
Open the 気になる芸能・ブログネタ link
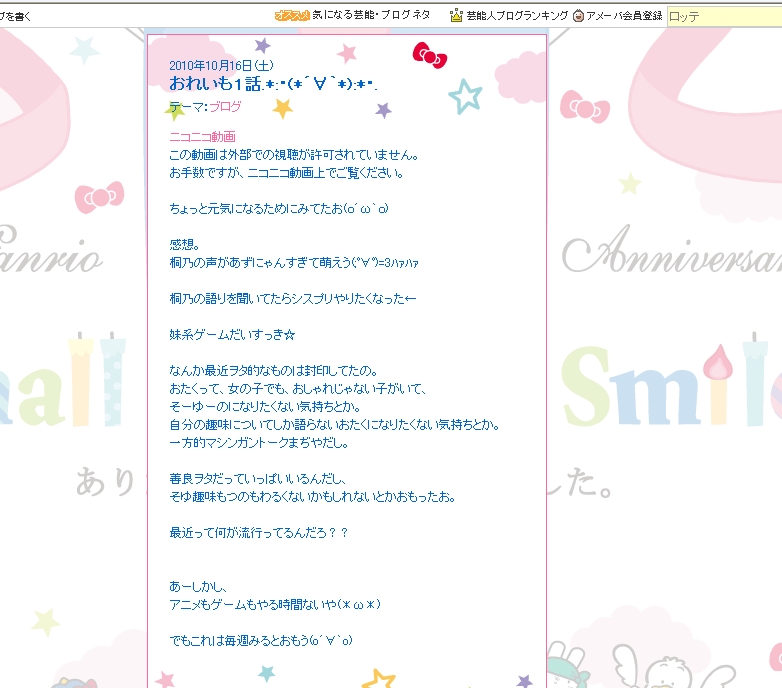(x=371, y=15)
